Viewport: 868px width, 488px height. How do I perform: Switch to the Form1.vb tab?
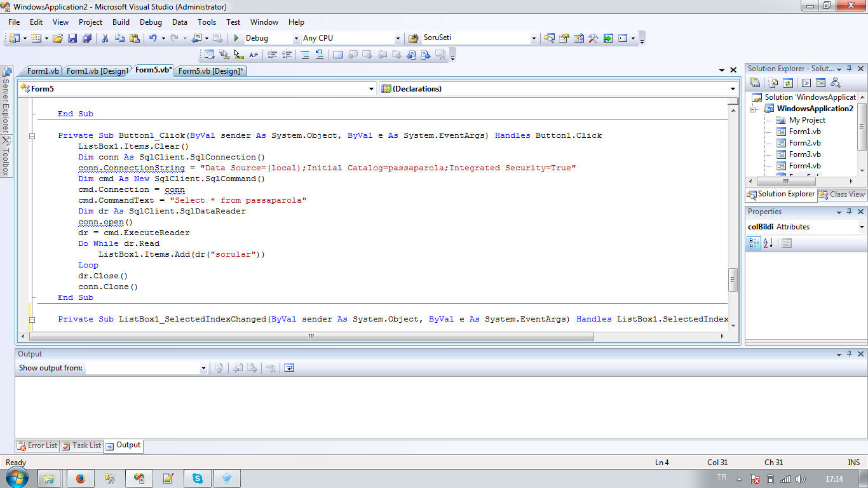tap(43, 71)
